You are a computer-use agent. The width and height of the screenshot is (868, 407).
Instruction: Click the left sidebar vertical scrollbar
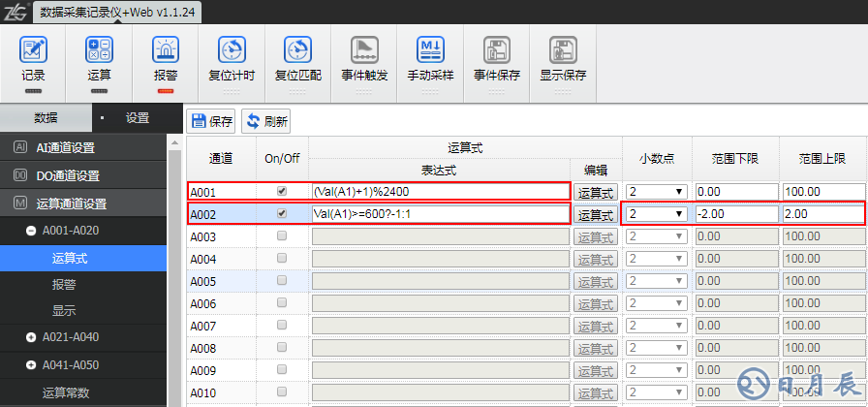click(175, 271)
